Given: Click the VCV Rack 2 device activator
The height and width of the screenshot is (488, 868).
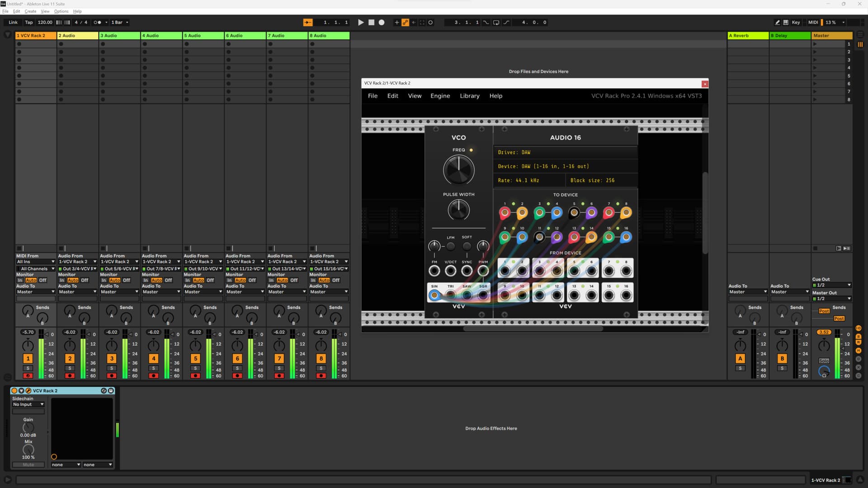Looking at the screenshot, I should 14,390.
